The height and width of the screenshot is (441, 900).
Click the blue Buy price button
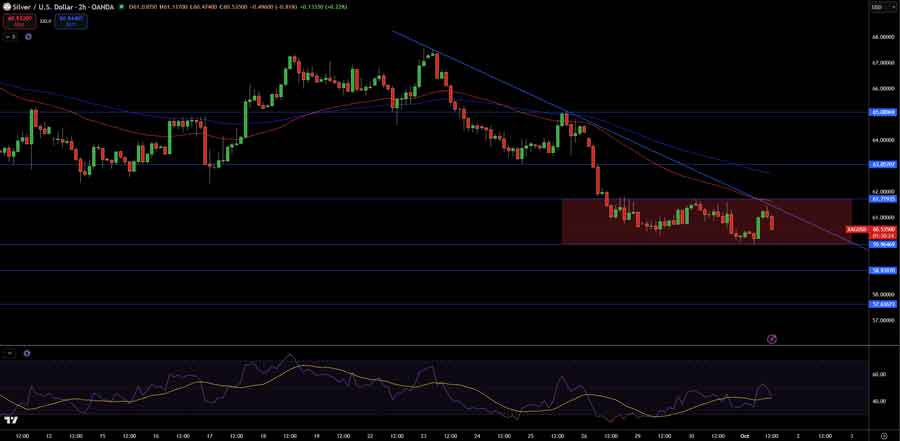pos(71,22)
